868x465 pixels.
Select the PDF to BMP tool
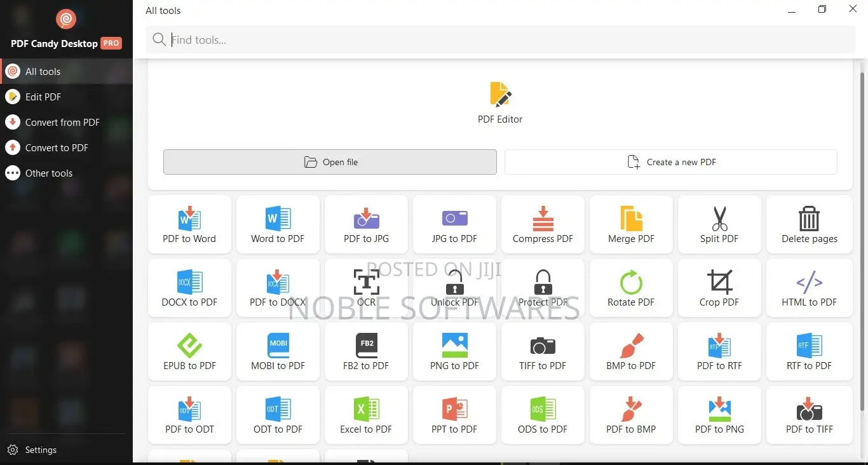[x=631, y=415]
